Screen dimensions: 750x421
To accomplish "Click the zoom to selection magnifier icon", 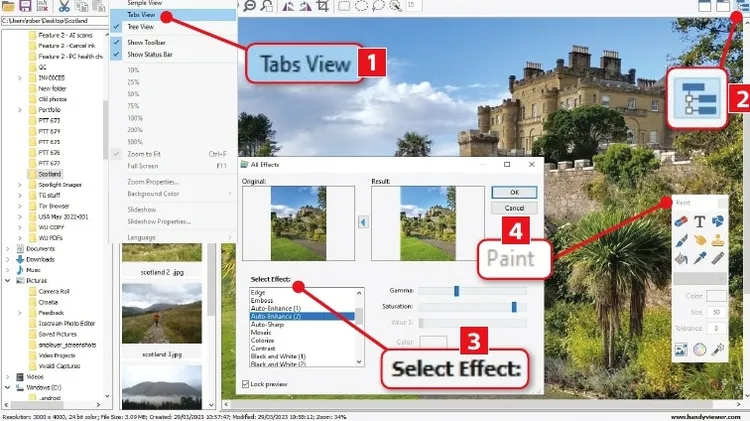I will click(x=267, y=6).
